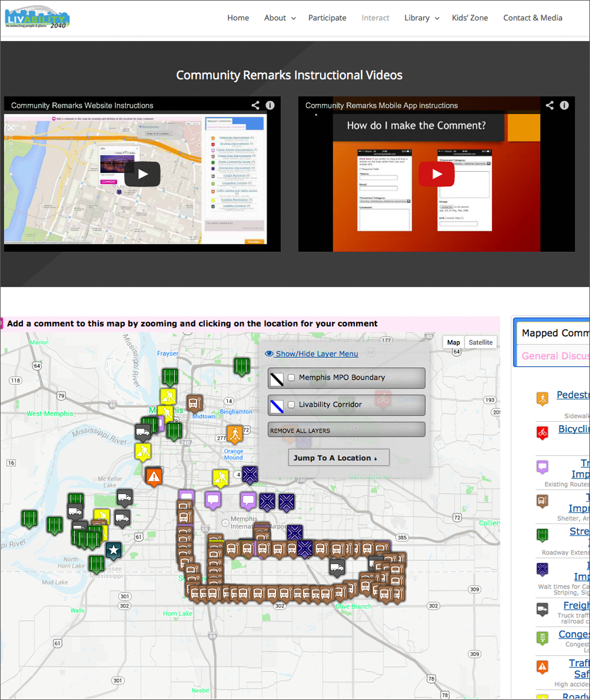Click navy intersection marker near Orange Mound
The height and width of the screenshot is (700, 590).
[249, 475]
